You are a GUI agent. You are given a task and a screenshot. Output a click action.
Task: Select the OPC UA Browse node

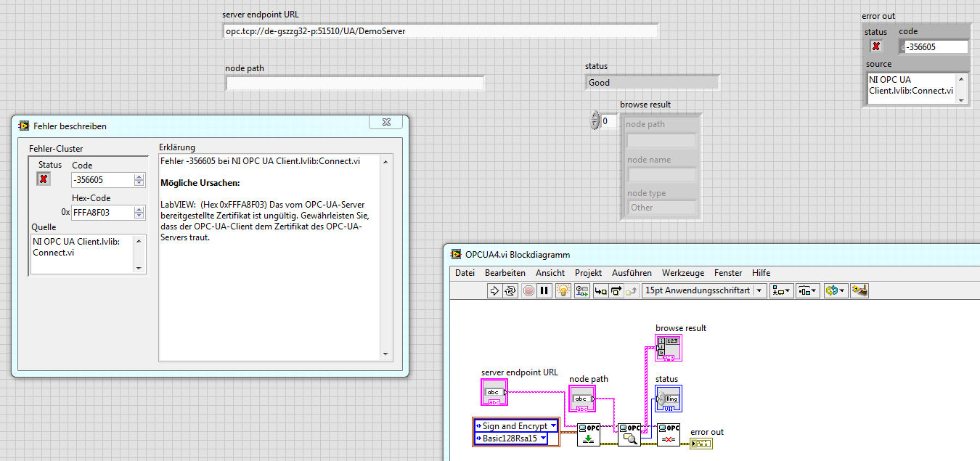pos(629,434)
